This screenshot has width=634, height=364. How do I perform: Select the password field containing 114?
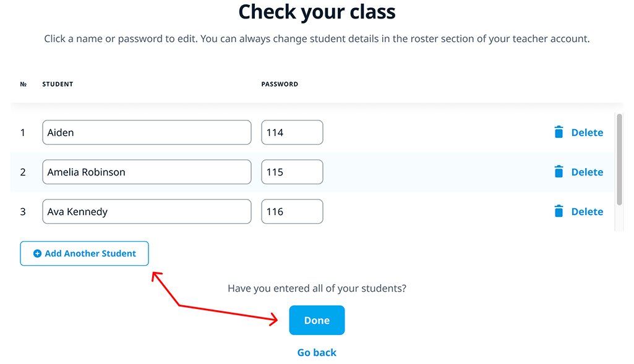point(292,132)
